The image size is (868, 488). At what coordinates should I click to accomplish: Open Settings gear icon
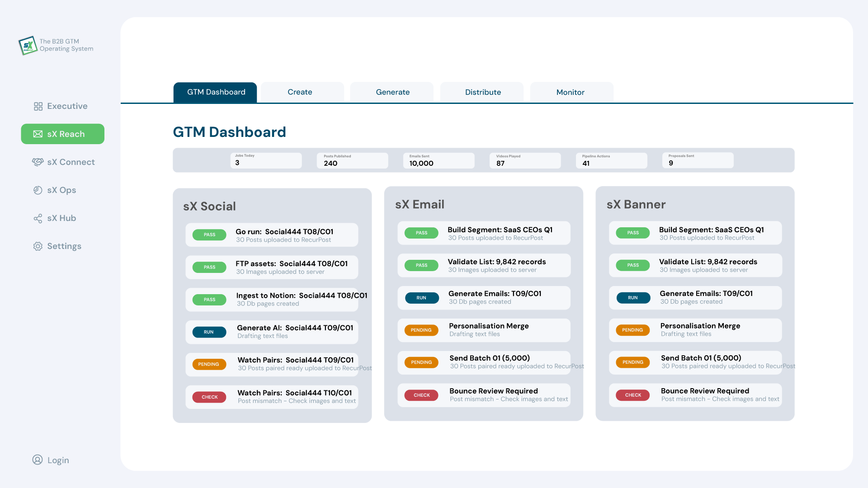click(x=38, y=246)
